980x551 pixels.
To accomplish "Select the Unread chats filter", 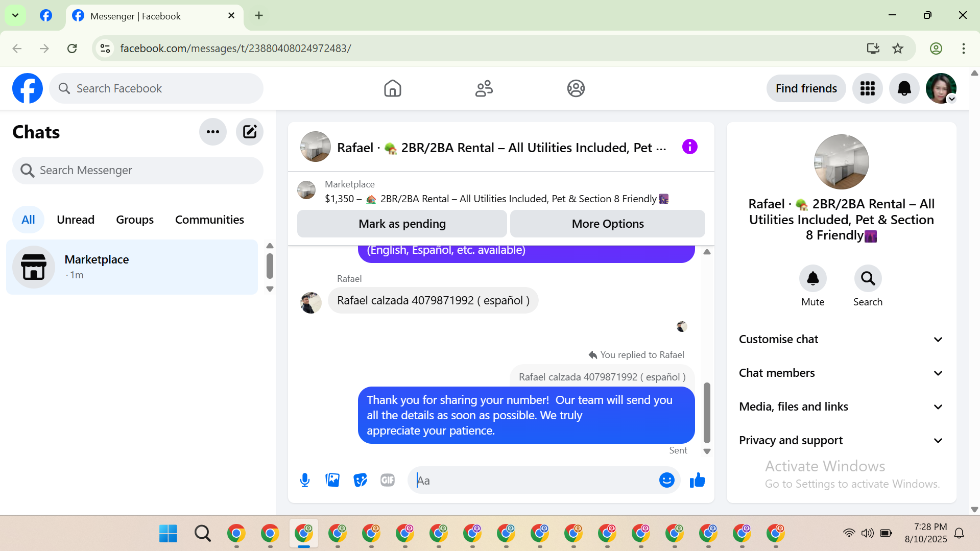I will click(x=76, y=220).
